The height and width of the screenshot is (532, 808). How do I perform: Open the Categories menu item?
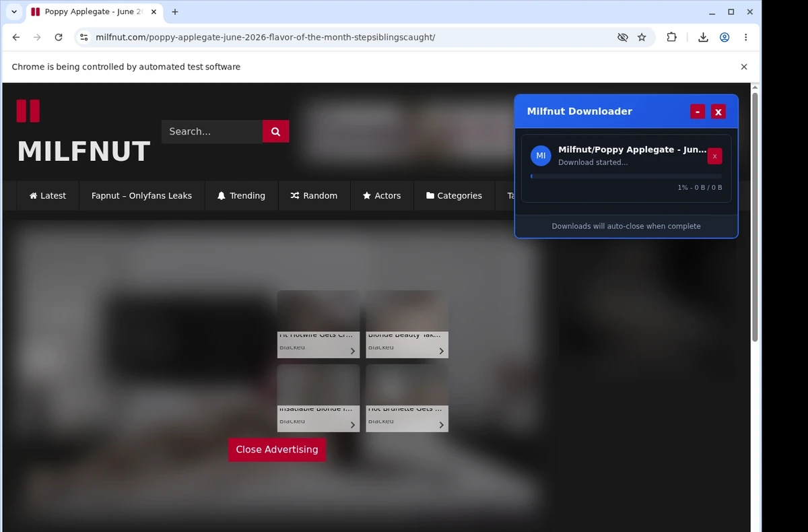[454, 195]
